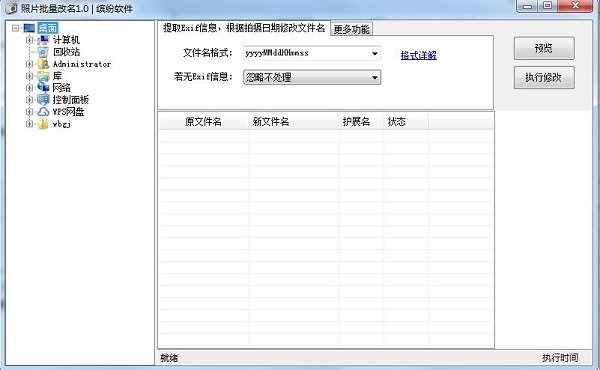Select the WPS网盘 tree label
The width and height of the screenshot is (600, 370).
tap(68, 112)
